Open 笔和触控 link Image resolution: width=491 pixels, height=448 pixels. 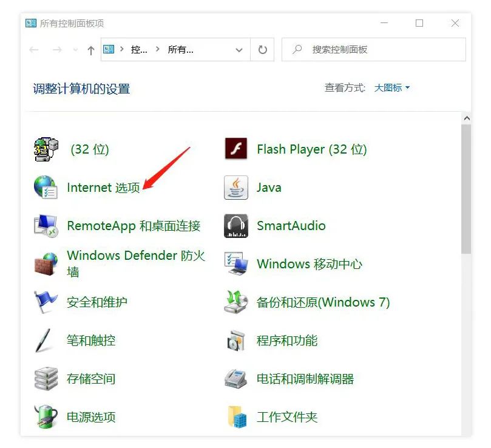tap(91, 341)
